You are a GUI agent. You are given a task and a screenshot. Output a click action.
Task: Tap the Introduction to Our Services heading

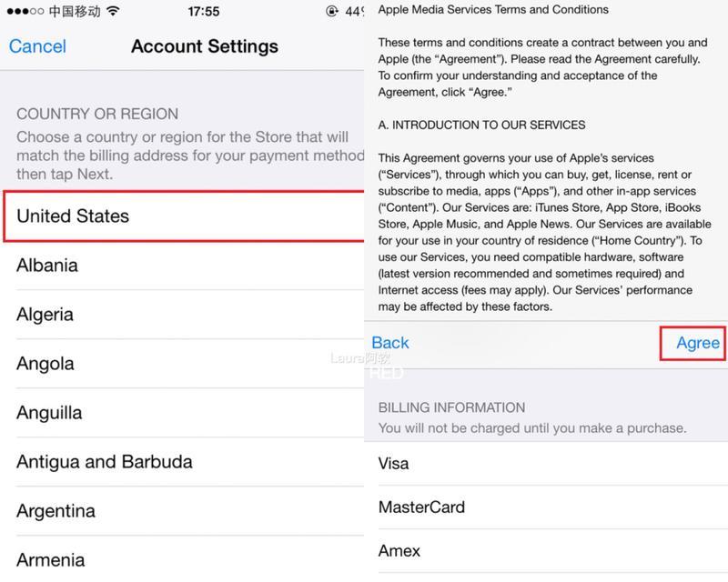pos(481,125)
